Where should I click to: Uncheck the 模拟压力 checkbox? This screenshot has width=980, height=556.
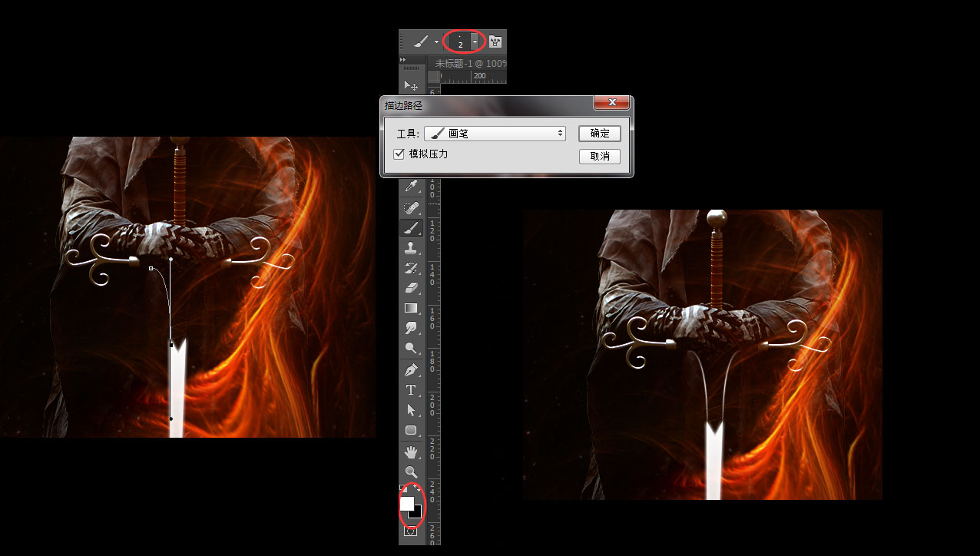pos(399,154)
